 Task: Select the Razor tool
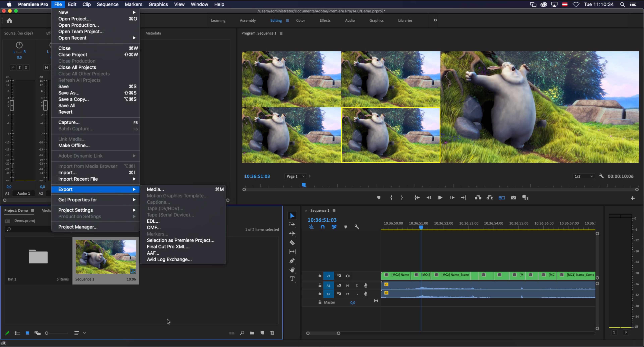292,243
